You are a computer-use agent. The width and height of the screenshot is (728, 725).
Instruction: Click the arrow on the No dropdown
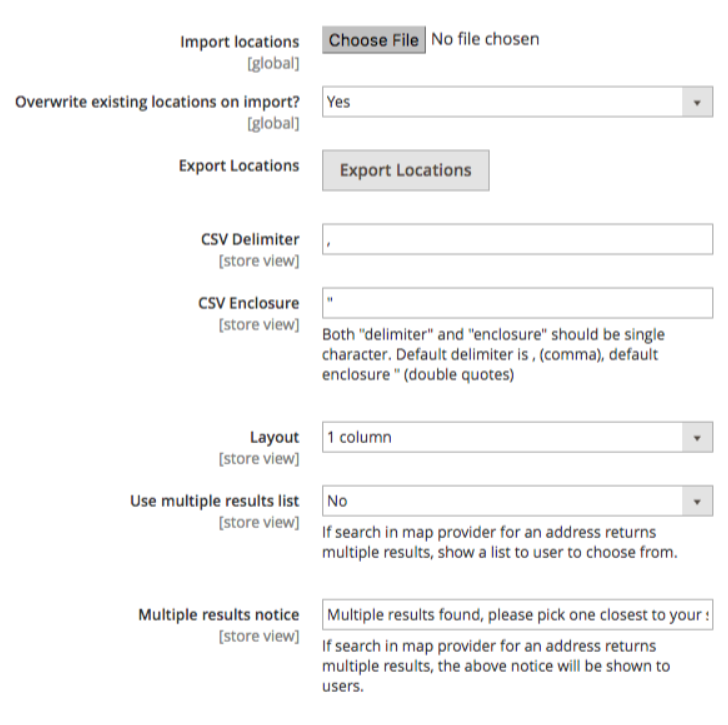point(697,501)
